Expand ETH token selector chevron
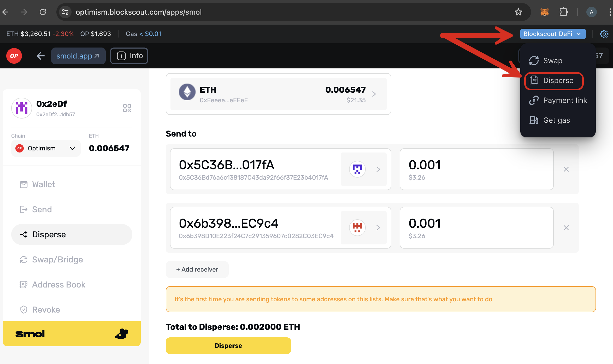Screen dimensions: 613x364 374,94
